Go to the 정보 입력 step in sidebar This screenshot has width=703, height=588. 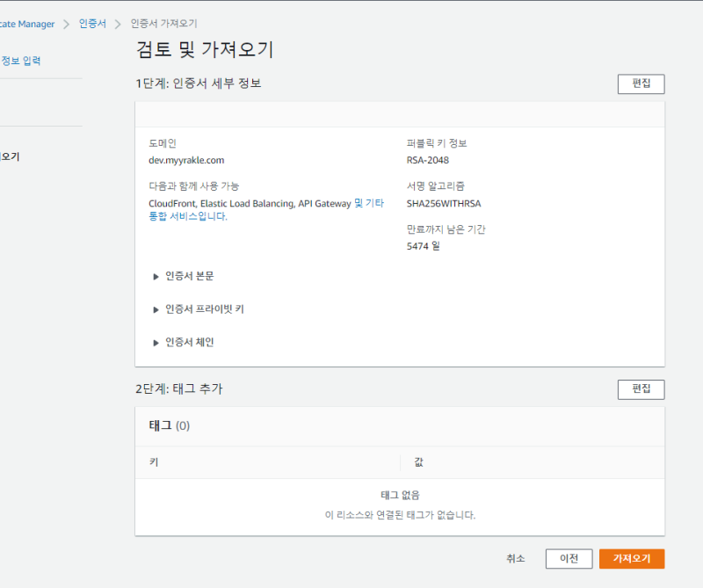coord(21,61)
